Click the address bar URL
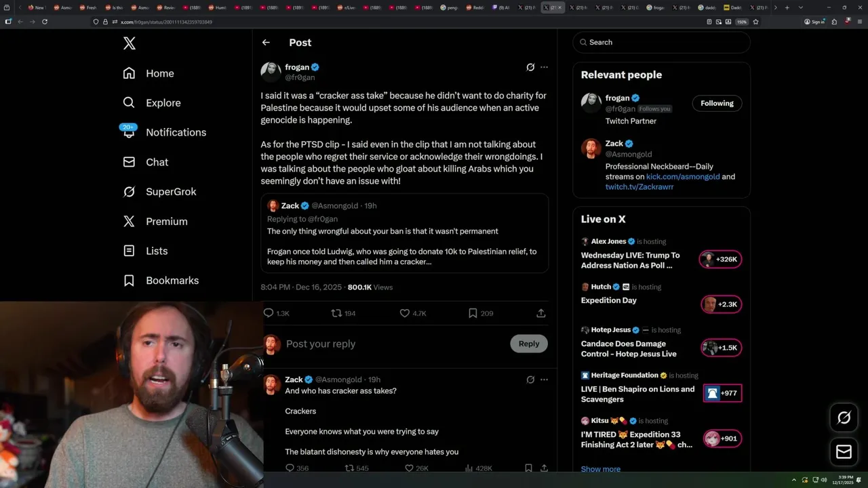 point(166,22)
